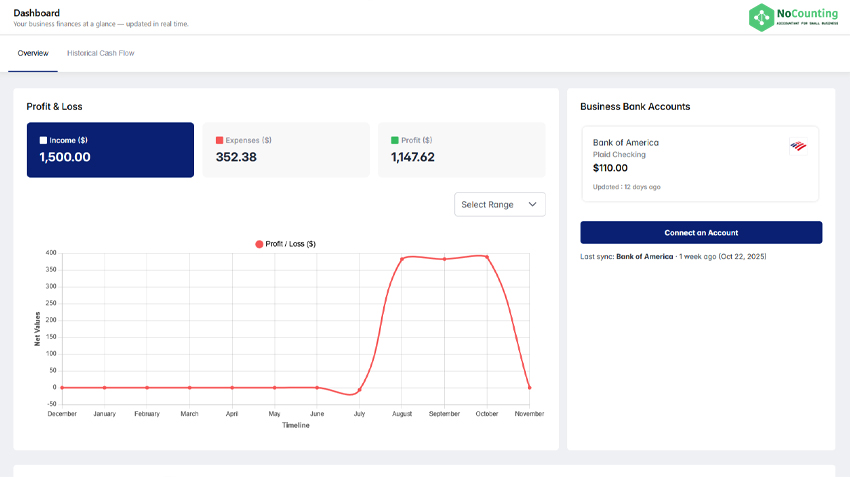Select the Overview tab
Image resolution: width=850 pixels, height=477 pixels.
33,53
